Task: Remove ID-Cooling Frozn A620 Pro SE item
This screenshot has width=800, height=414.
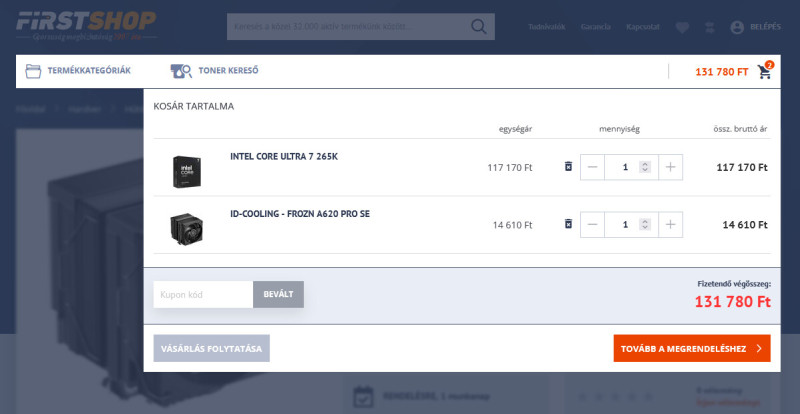Action: pos(568,224)
